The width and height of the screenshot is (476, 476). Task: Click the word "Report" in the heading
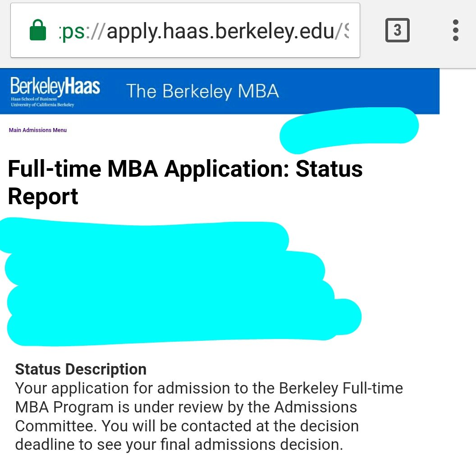(x=43, y=197)
